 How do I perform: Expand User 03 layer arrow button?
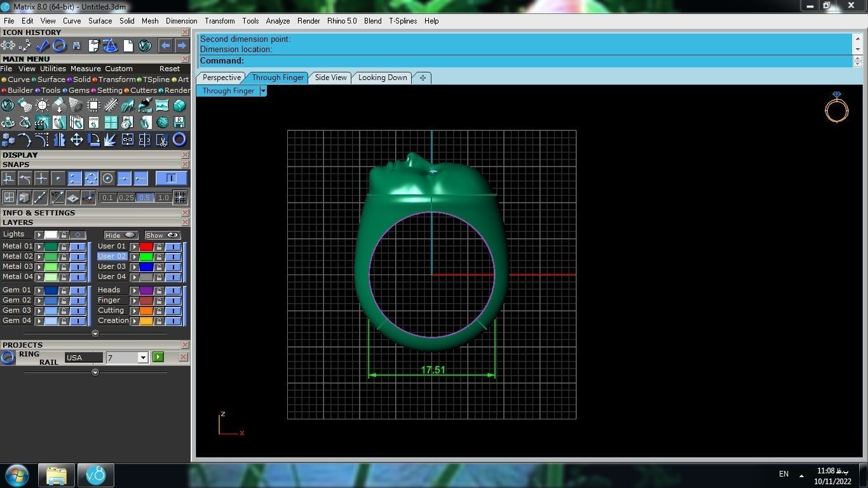pyautogui.click(x=134, y=267)
